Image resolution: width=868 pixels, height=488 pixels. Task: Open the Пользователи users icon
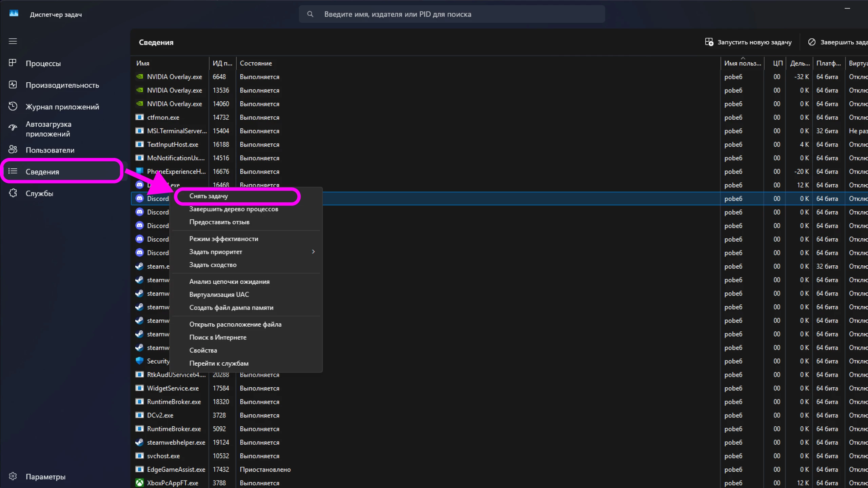pyautogui.click(x=13, y=150)
